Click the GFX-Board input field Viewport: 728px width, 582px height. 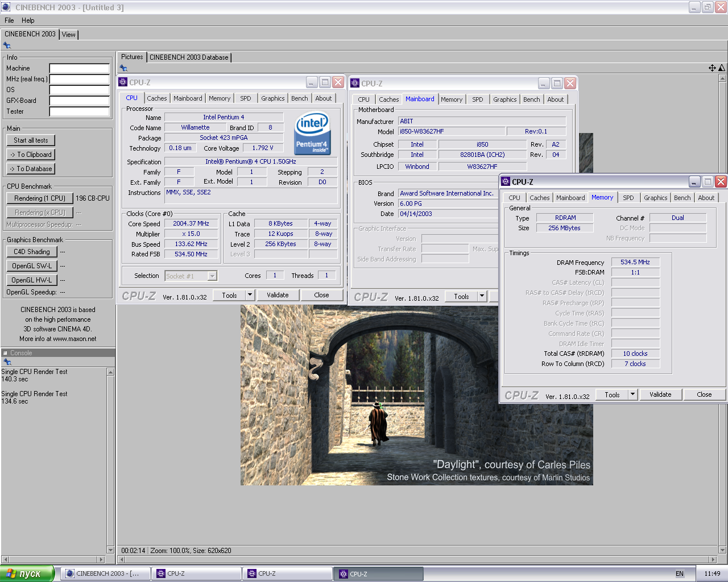point(80,101)
